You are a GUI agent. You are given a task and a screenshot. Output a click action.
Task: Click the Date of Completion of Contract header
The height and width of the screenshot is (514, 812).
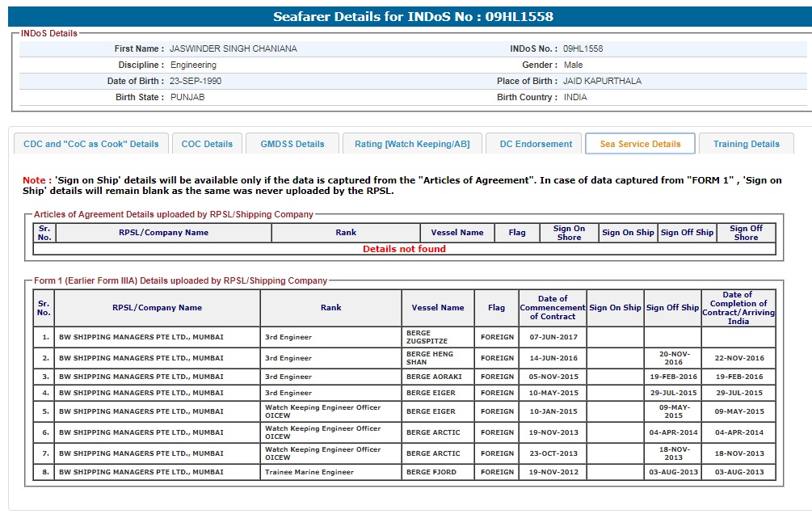(738, 308)
